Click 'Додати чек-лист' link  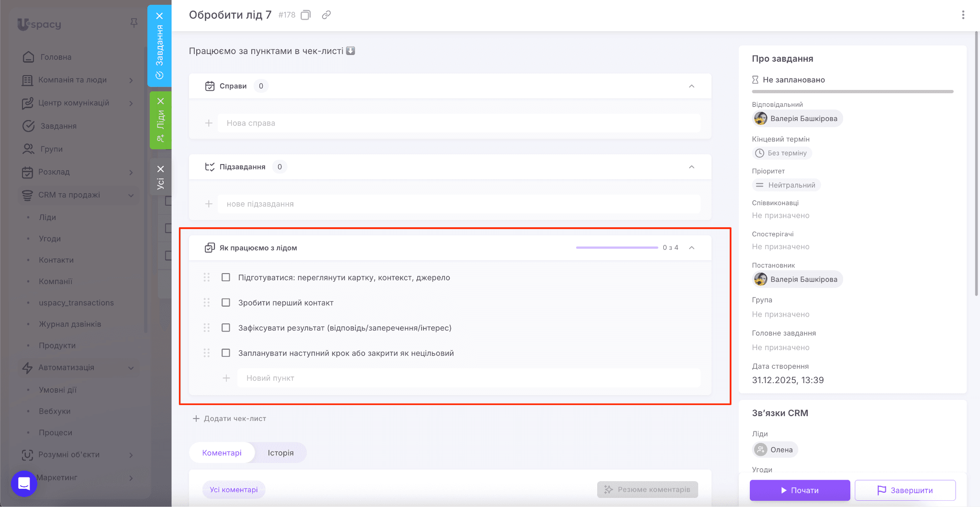tap(230, 419)
